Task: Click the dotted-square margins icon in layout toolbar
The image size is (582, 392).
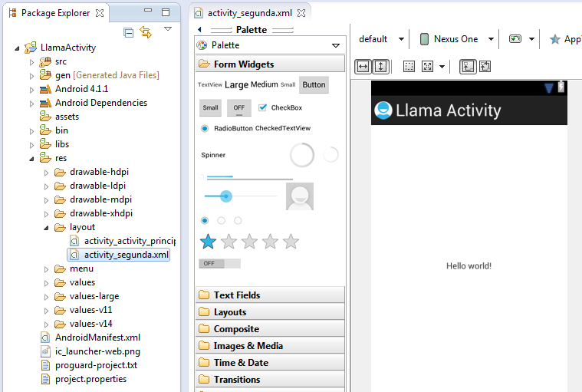Action: point(409,67)
